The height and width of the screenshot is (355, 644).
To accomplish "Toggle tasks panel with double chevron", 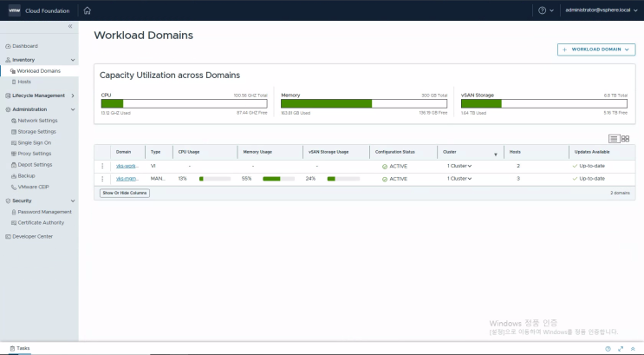I will point(633,349).
